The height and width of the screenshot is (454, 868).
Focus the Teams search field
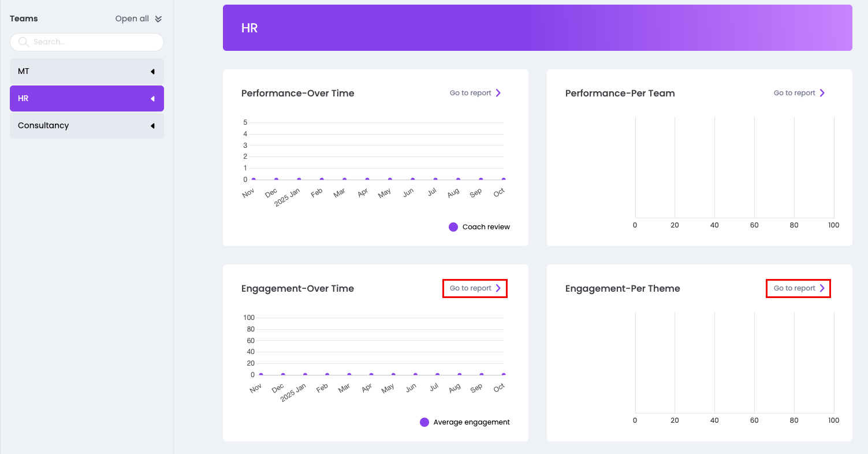(92, 42)
